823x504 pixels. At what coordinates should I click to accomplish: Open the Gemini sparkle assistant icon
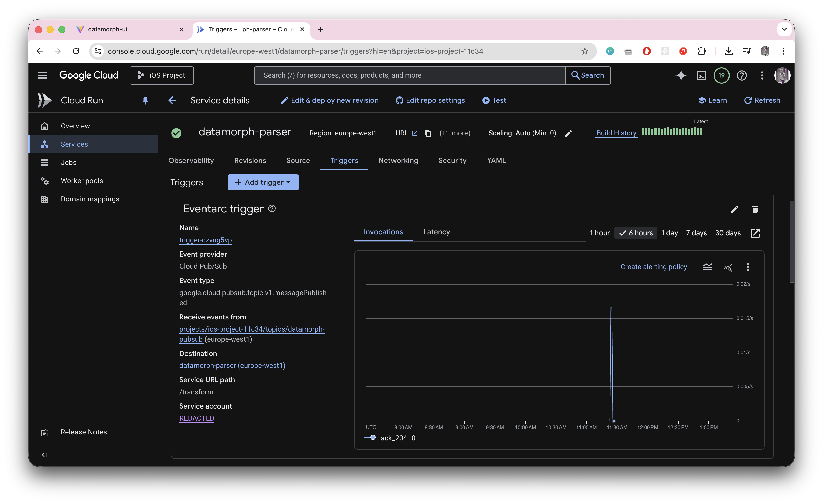681,75
